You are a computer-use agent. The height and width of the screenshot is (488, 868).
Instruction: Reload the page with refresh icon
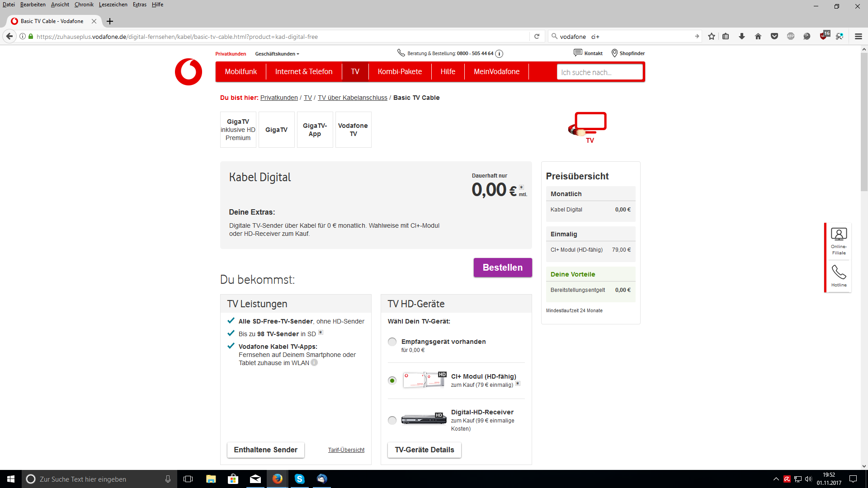pyautogui.click(x=537, y=37)
